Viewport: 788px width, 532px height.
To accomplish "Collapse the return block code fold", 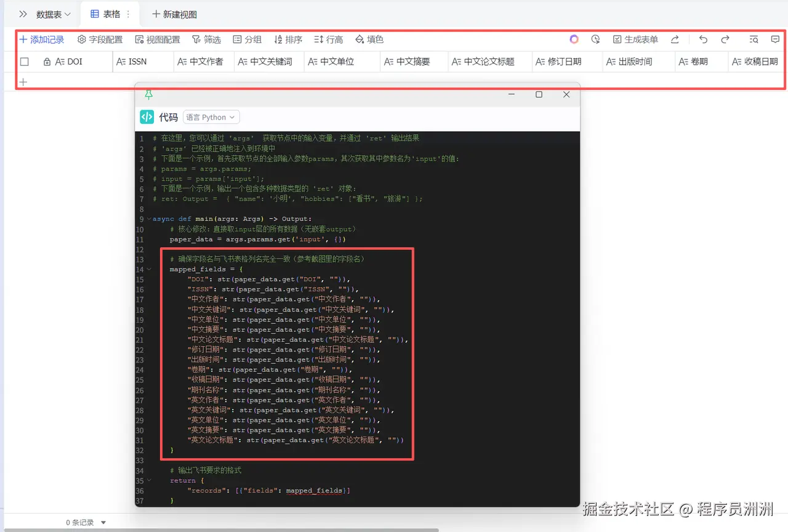I will [x=148, y=481].
